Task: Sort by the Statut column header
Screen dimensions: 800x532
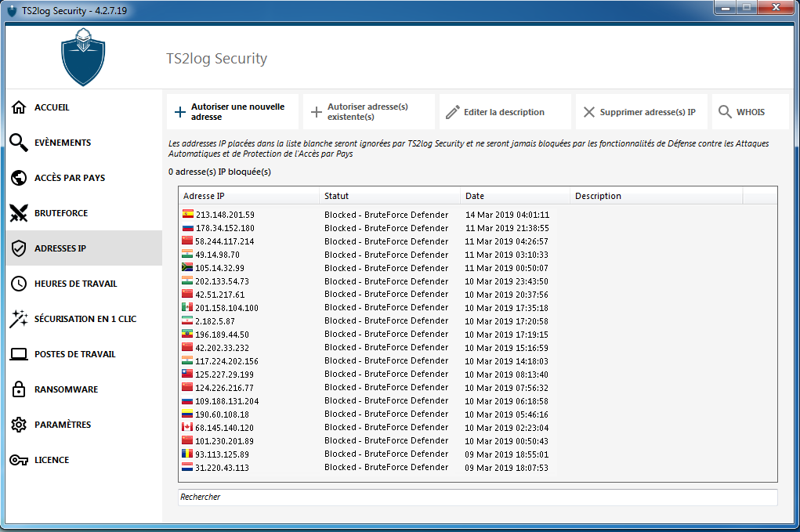Action: pyautogui.click(x=389, y=196)
